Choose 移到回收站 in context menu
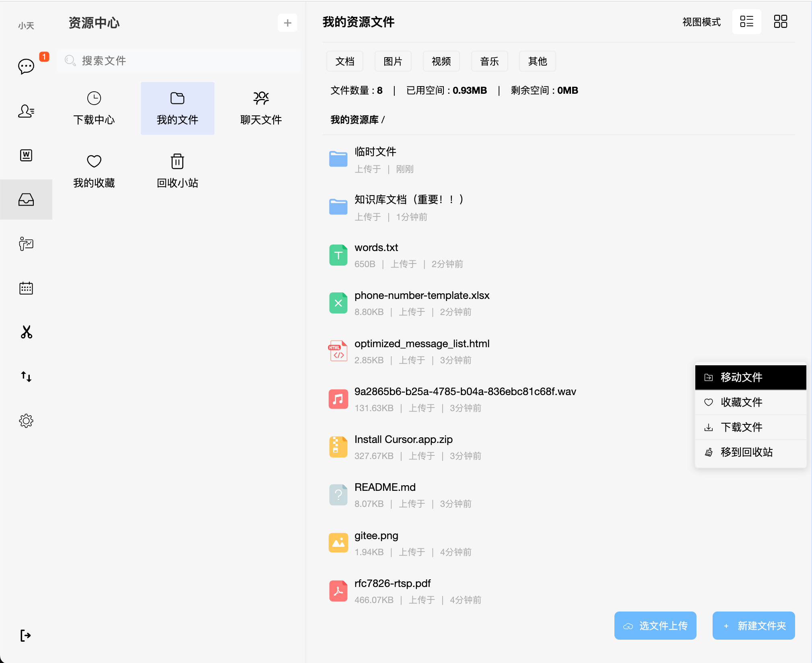812x663 pixels. pyautogui.click(x=751, y=452)
